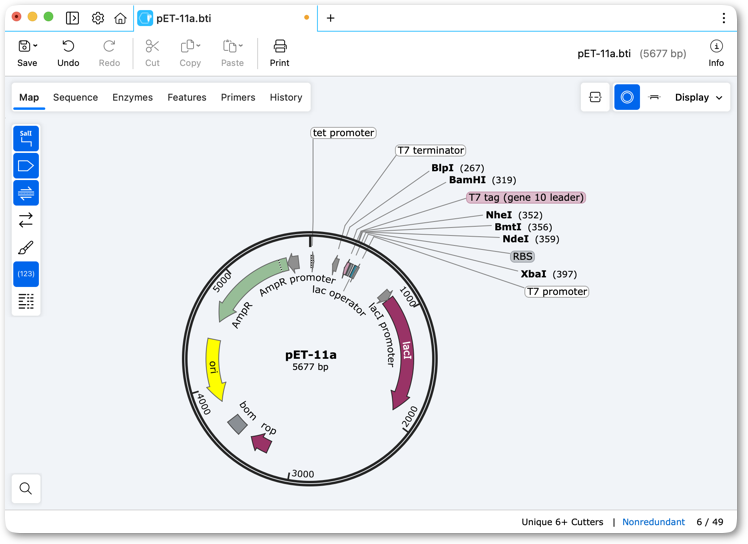Select the RBS feature label

(522, 256)
